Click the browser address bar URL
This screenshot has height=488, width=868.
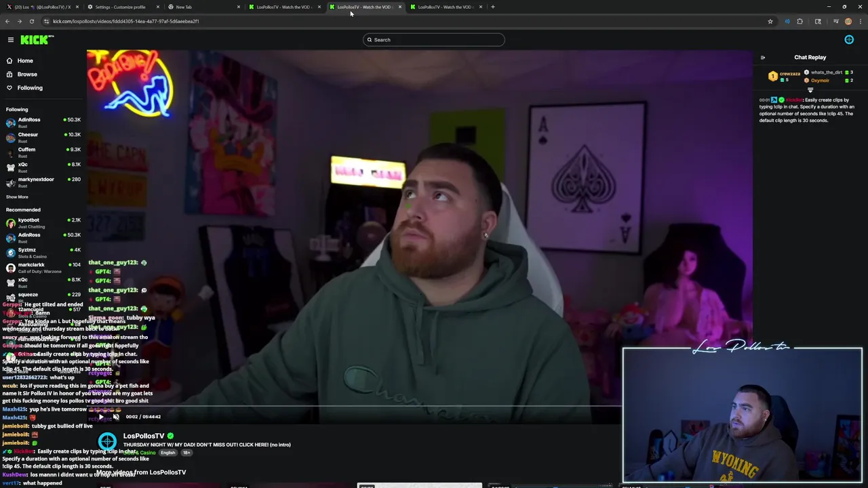[x=126, y=21]
